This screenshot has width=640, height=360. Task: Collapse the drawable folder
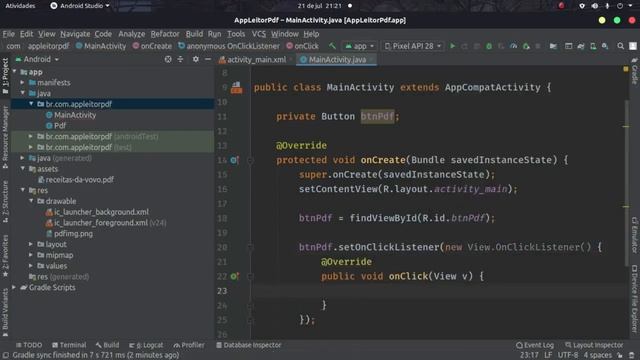pyautogui.click(x=31, y=201)
